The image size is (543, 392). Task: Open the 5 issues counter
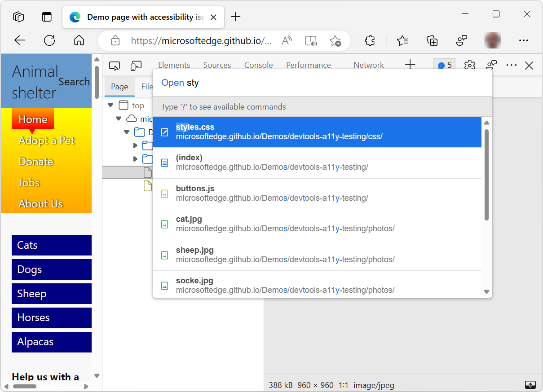[445, 65]
